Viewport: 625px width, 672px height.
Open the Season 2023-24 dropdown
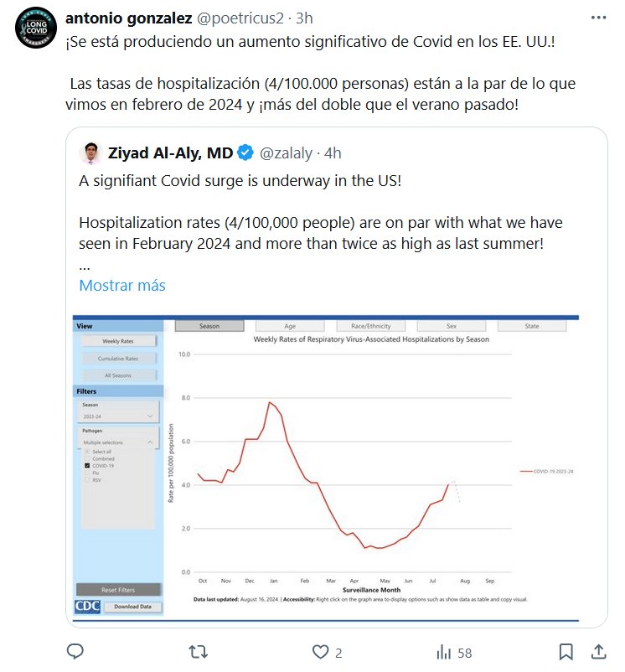(117, 416)
